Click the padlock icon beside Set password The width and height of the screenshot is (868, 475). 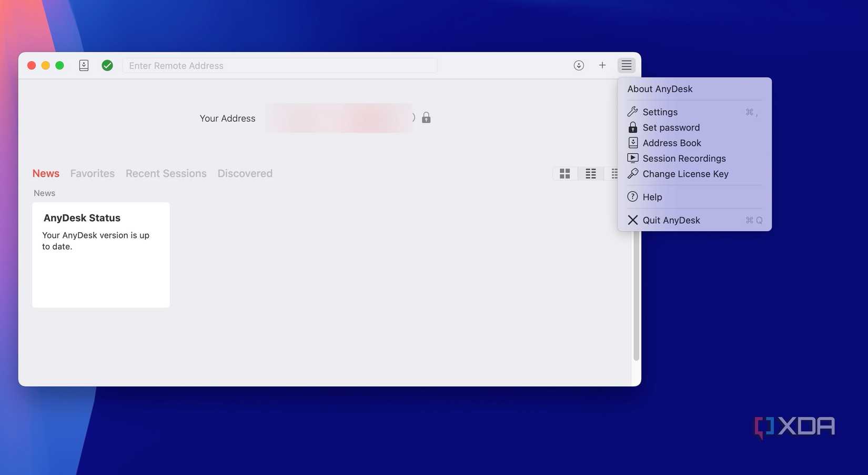(x=632, y=127)
